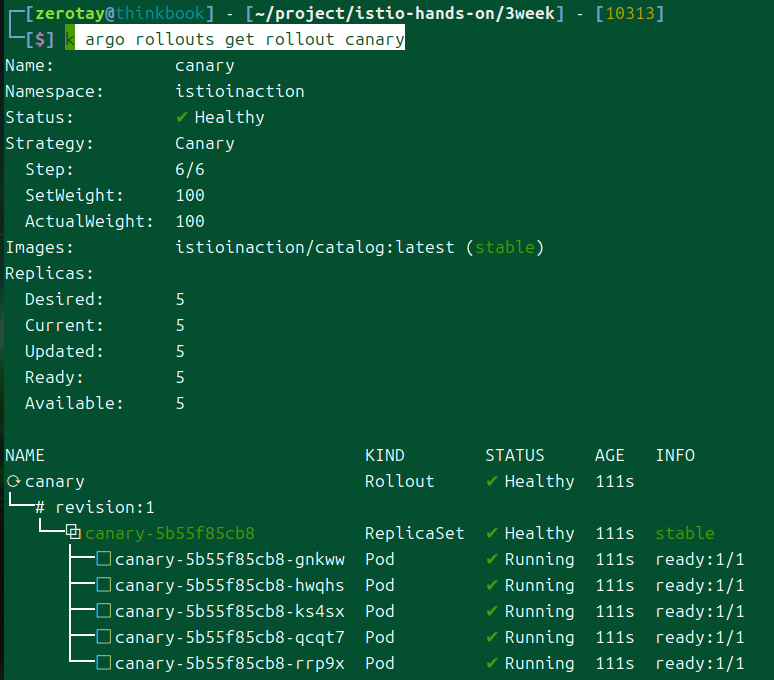This screenshot has height=680, width=774.
Task: Click the pod box icon for canary-5b55f85cb8-rrp9x
Action: pos(104,663)
